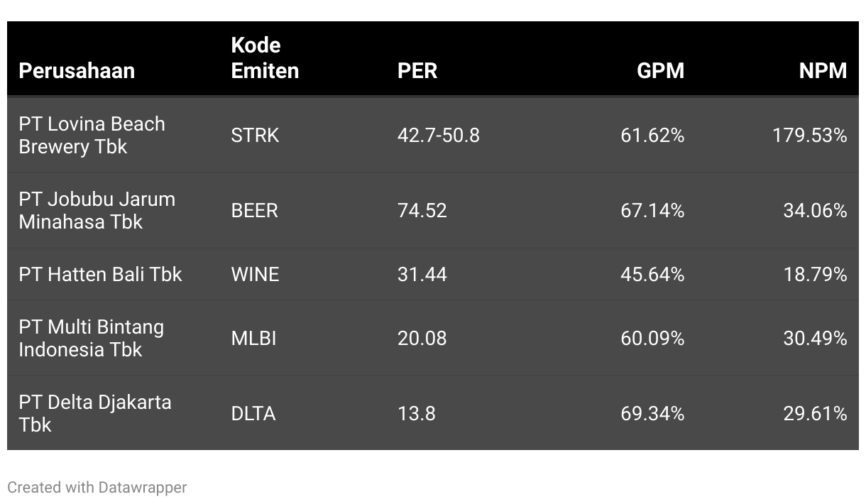This screenshot has height=504, width=866.
Task: Click the NPM column header
Action: 823,71
